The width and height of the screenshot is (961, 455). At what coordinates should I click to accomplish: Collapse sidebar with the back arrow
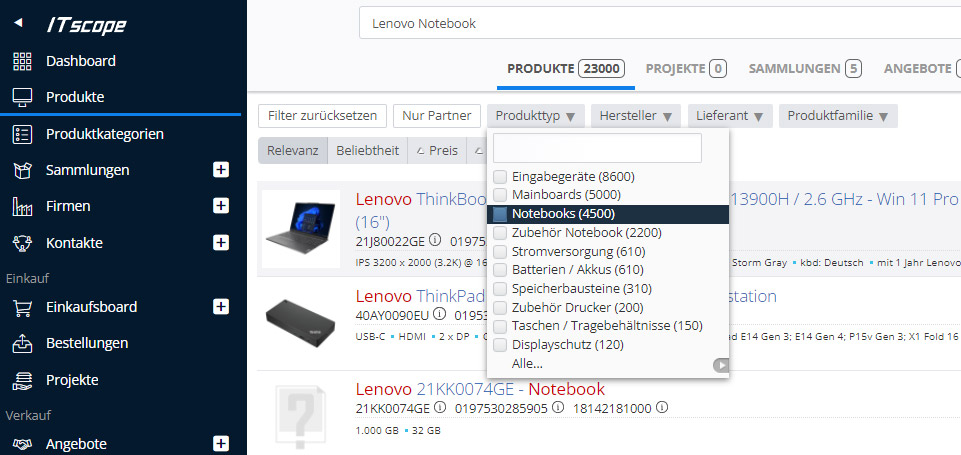(18, 23)
